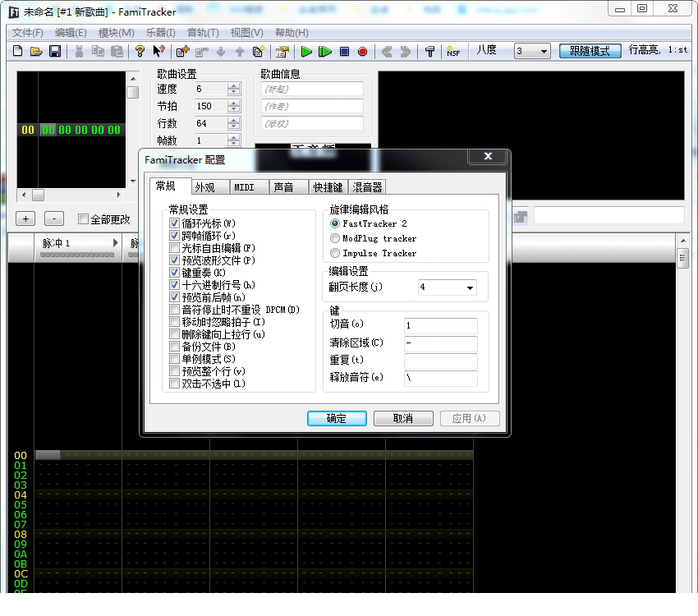Image resolution: width=698 pixels, height=616 pixels.
Task: Go to the 混音器 tab
Action: click(367, 187)
